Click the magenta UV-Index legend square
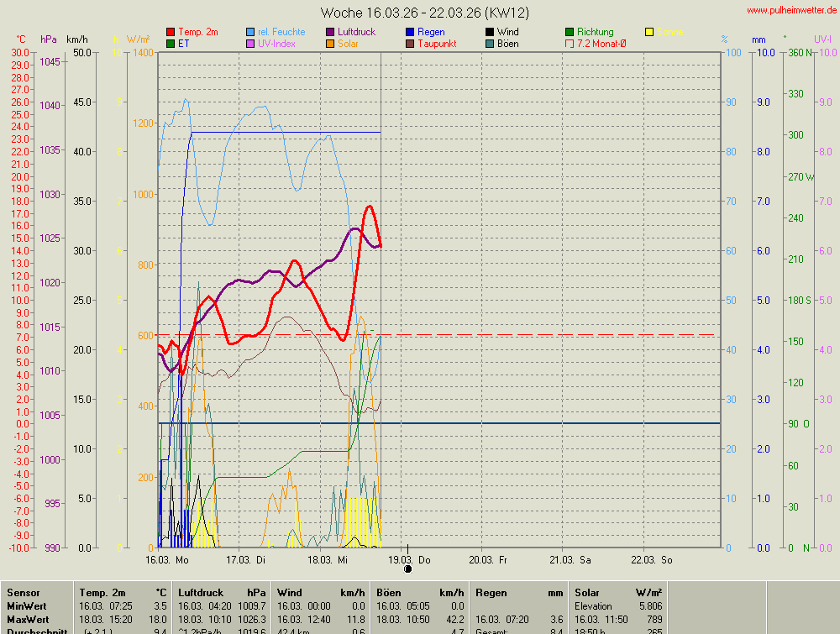 pos(251,44)
